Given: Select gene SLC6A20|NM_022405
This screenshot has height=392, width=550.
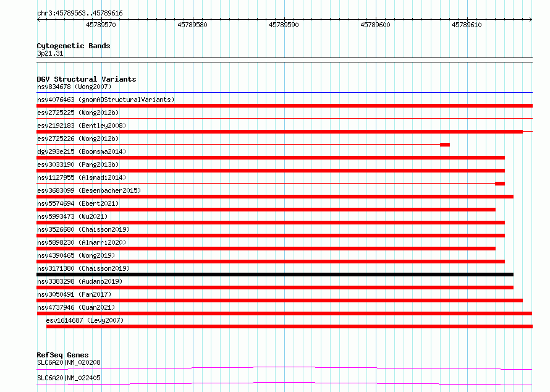Looking at the screenshot, I should (x=69, y=378).
